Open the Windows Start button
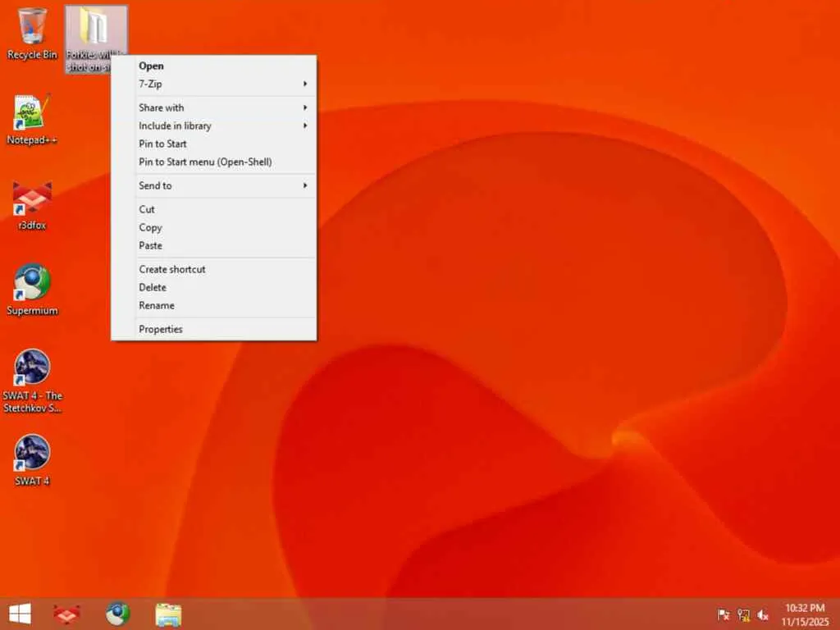 [20, 614]
